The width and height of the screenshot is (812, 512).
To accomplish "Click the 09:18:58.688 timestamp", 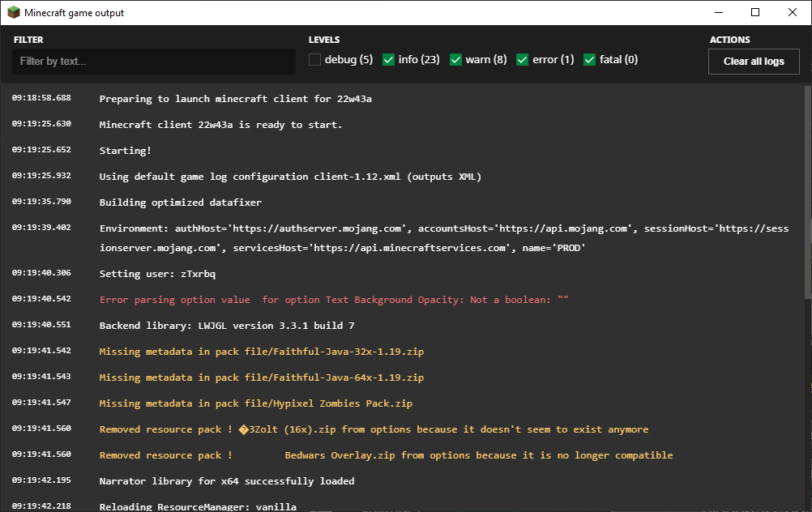I will [x=41, y=98].
